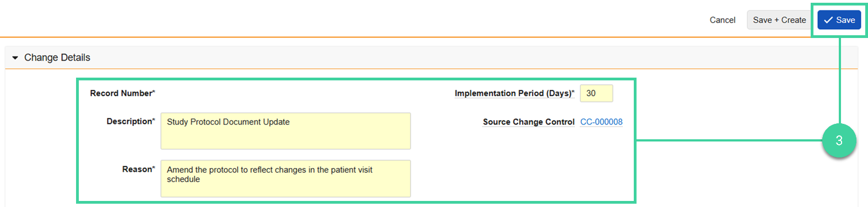
Task: Click the green numbered callout 3 badge
Action: [x=839, y=140]
